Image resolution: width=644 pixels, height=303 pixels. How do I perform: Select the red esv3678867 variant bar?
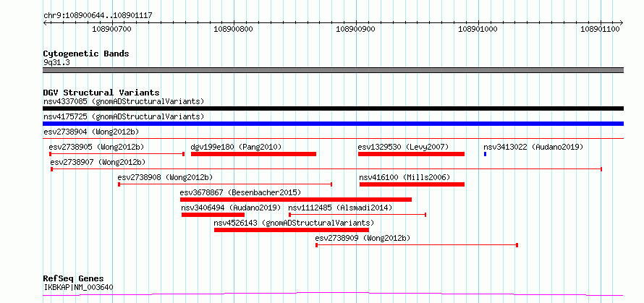(296, 200)
